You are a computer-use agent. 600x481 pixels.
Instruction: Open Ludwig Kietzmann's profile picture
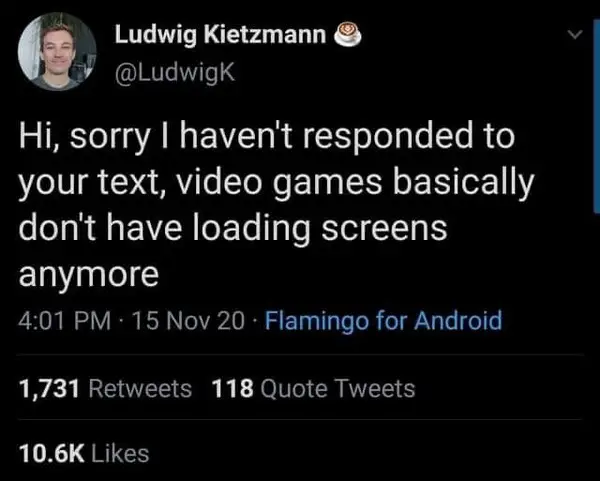pyautogui.click(x=57, y=51)
